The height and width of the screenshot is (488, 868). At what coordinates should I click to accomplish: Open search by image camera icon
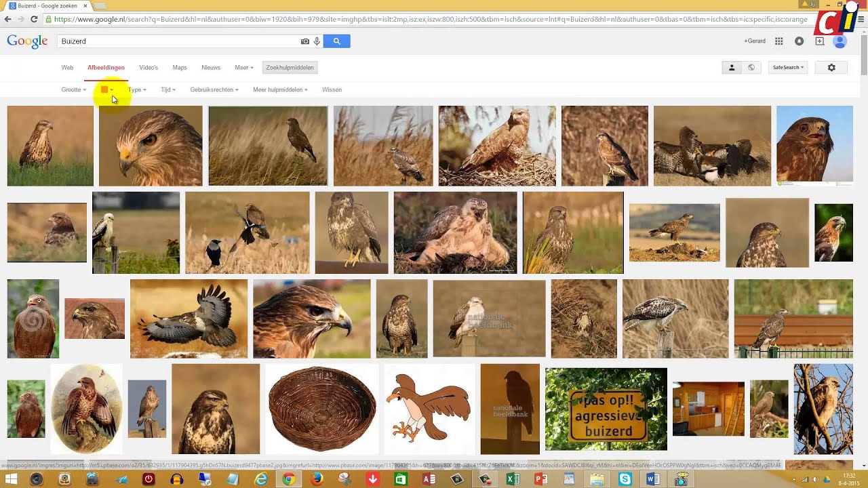point(305,41)
